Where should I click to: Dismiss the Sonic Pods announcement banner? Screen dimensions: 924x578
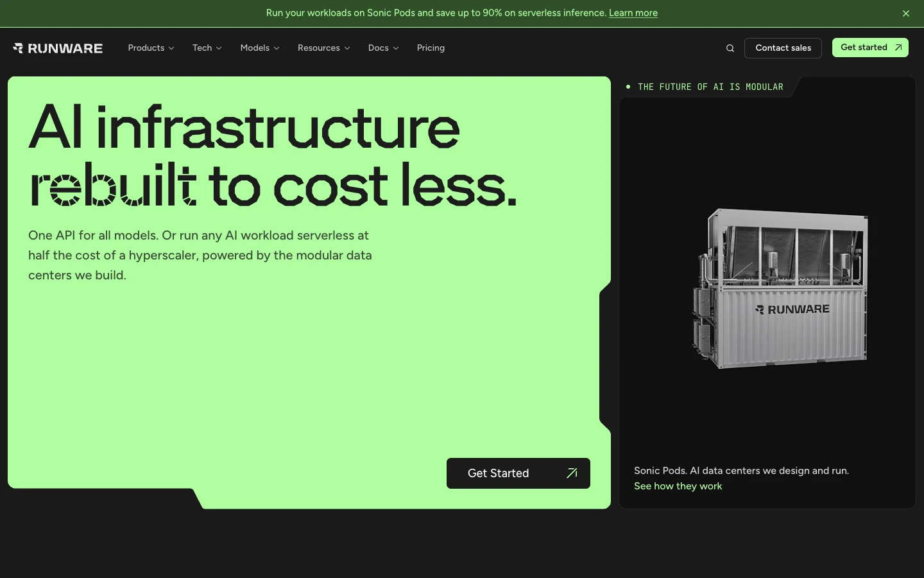[x=906, y=13]
